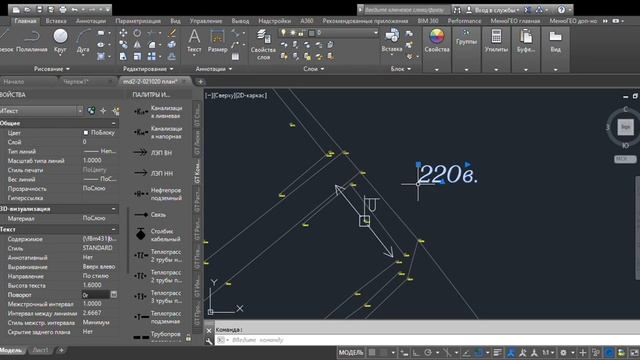This screenshot has width=640, height=360.
Task: Expand the Рисование panel dropdown
Action: (52, 69)
